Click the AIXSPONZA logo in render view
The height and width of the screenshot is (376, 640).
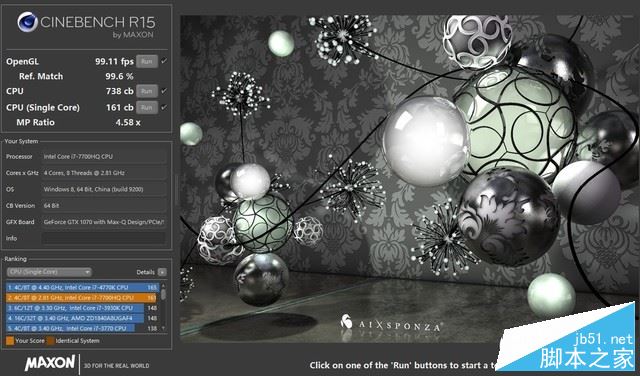click(x=391, y=323)
